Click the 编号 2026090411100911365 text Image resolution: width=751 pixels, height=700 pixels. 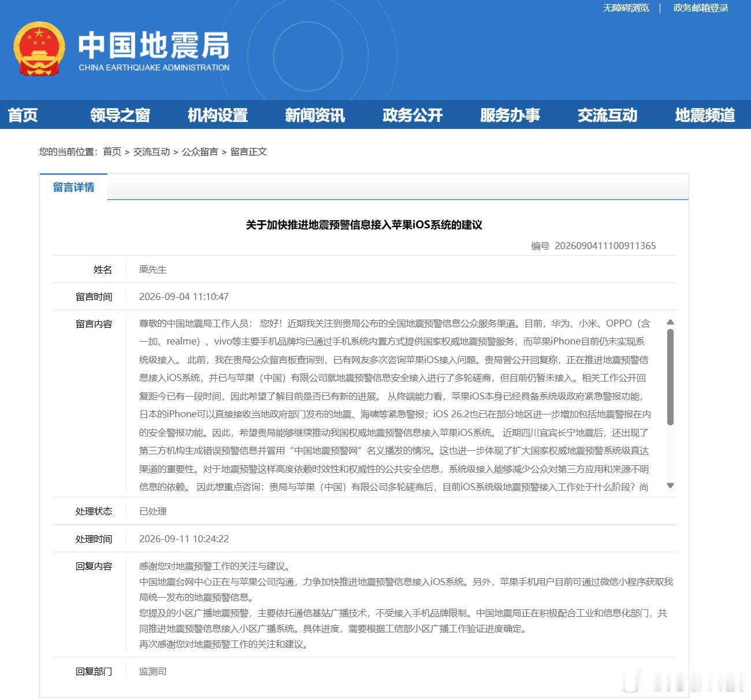[593, 246]
